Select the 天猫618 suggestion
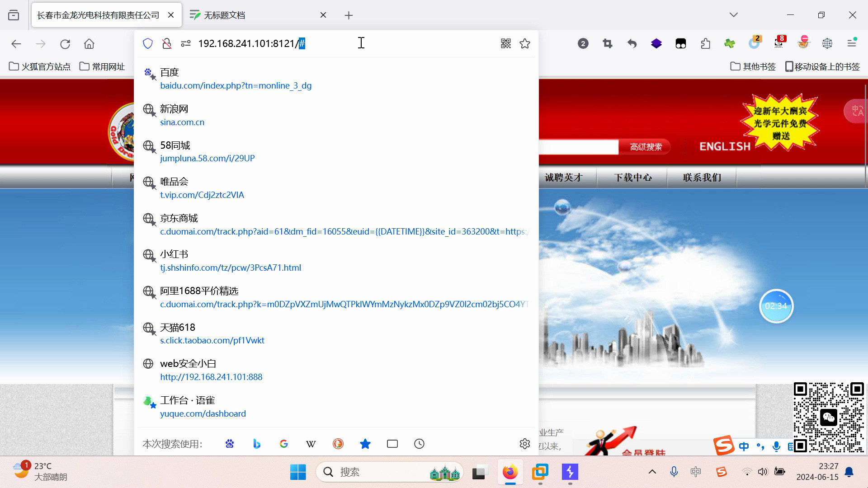 pyautogui.click(x=336, y=333)
